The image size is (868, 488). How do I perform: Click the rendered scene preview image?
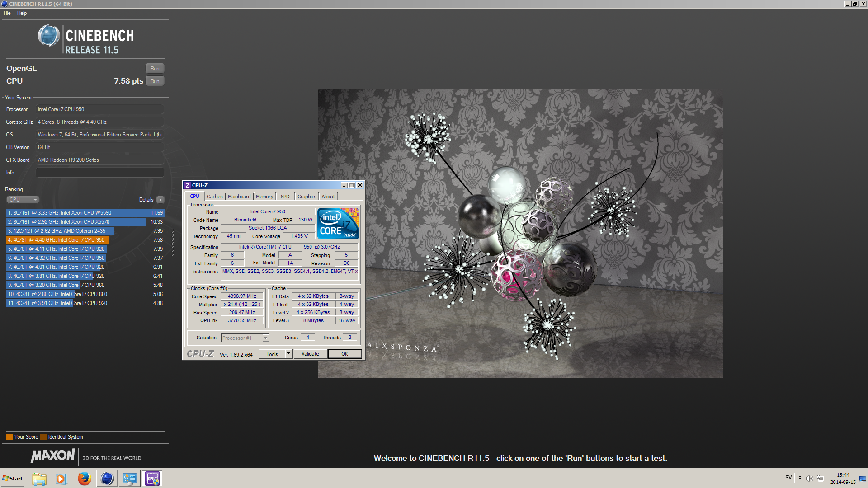click(x=520, y=234)
